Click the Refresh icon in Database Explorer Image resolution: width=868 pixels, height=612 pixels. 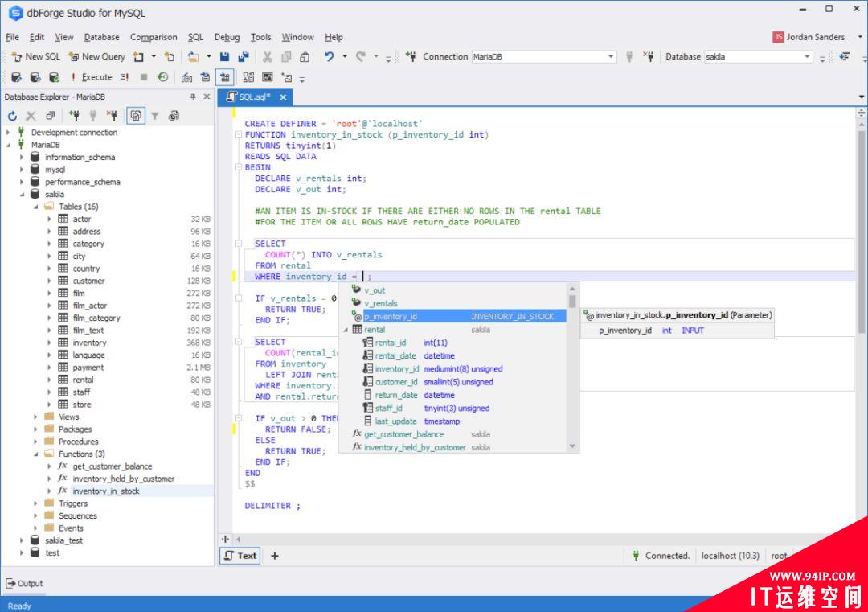coord(12,116)
